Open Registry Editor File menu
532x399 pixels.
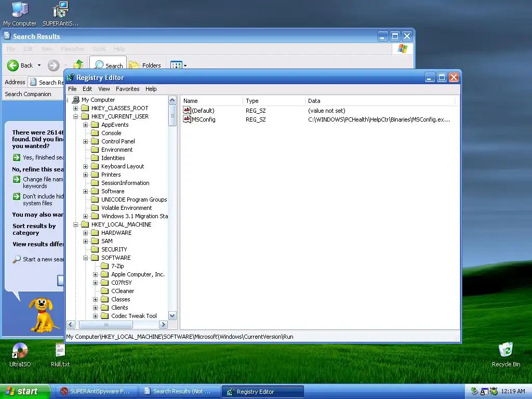tap(72, 89)
